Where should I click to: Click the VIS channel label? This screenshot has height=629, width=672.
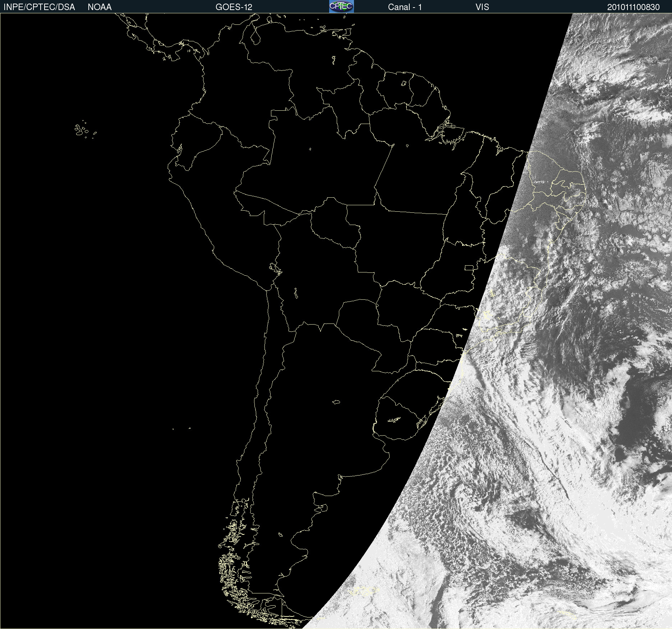[482, 7]
